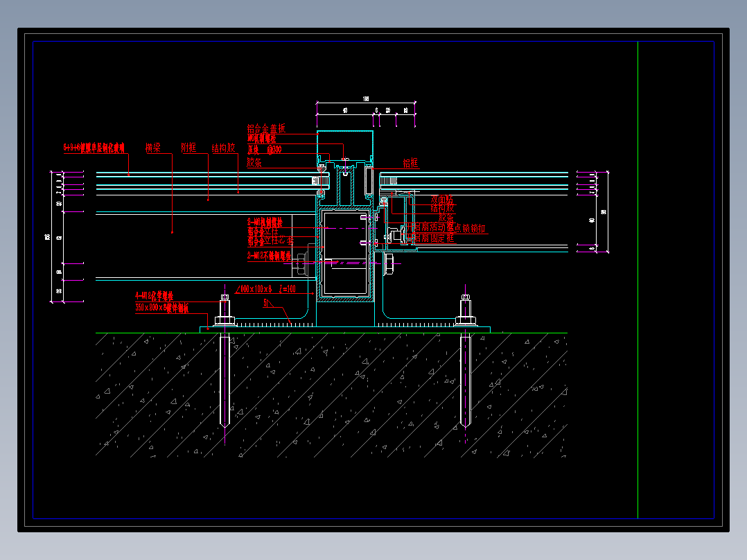Click the '6+9+6' glass specification annotation

[x=94, y=147]
